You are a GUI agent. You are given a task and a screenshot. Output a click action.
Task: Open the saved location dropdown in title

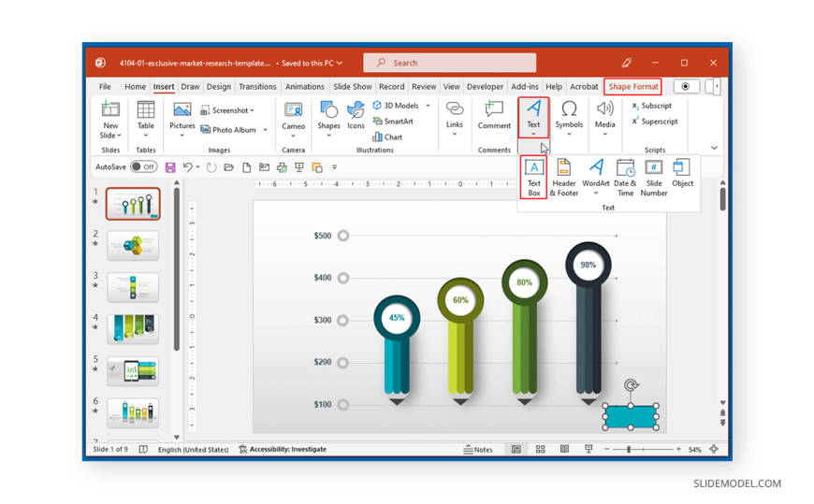[340, 63]
